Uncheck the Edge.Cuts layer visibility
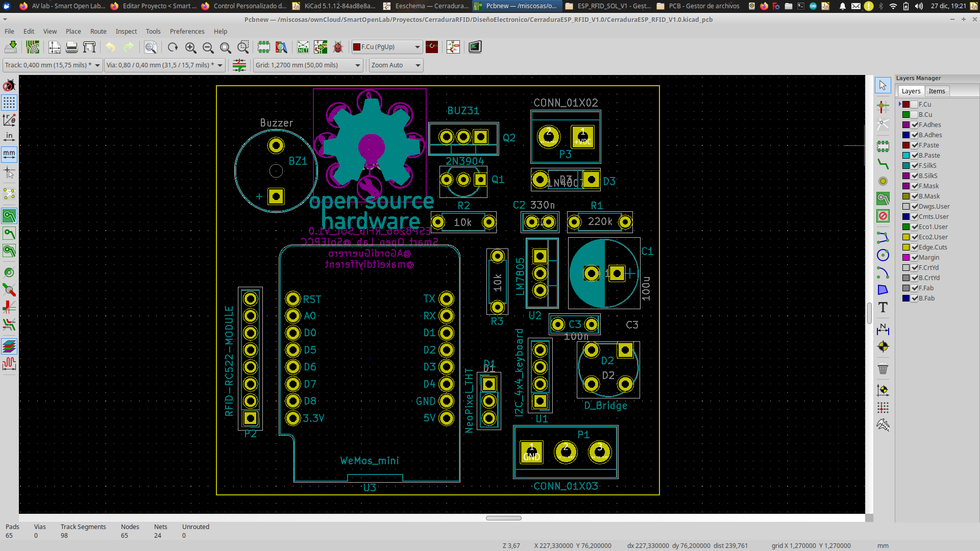 (915, 247)
